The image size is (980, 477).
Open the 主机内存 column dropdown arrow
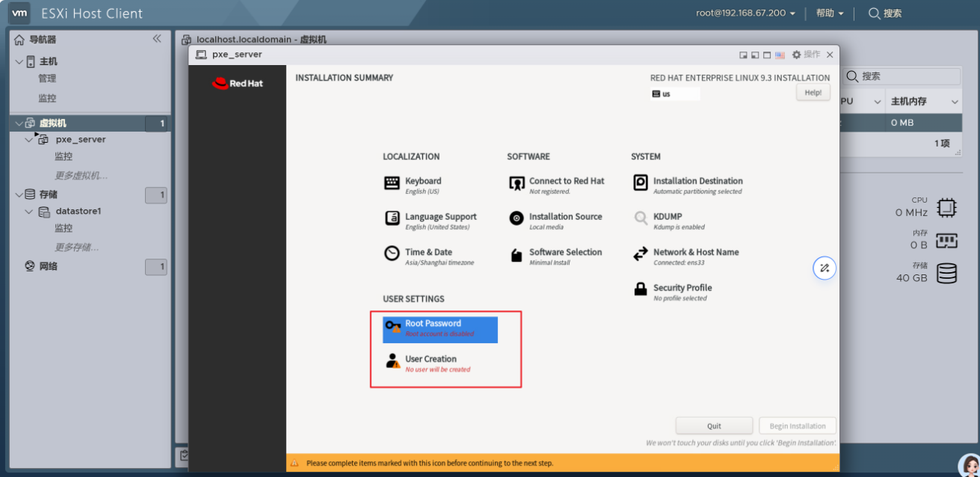[954, 102]
